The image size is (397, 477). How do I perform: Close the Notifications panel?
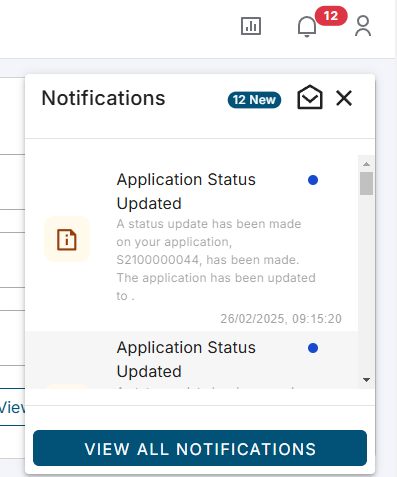coord(344,98)
